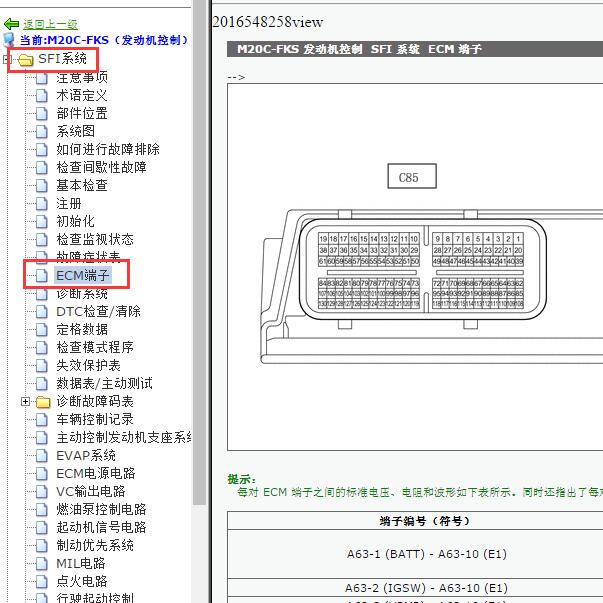Open the 术语定义 entry
Viewport: 603px width, 603px height.
82,95
